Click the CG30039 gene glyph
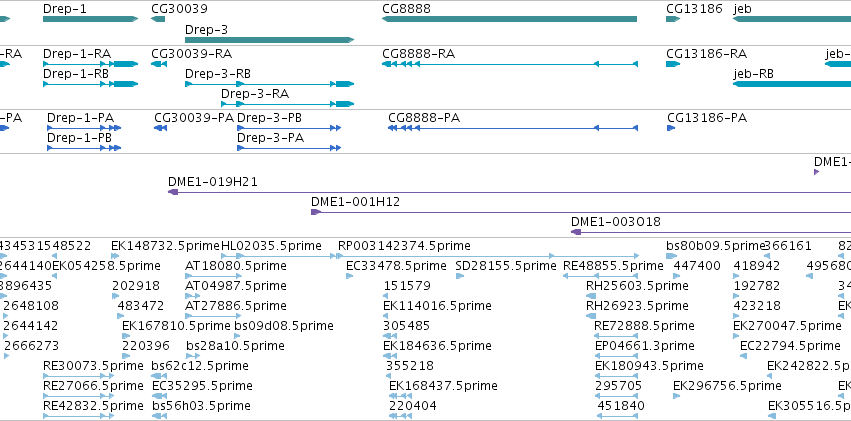Image resolution: width=851 pixels, height=421 pixels. click(158, 19)
